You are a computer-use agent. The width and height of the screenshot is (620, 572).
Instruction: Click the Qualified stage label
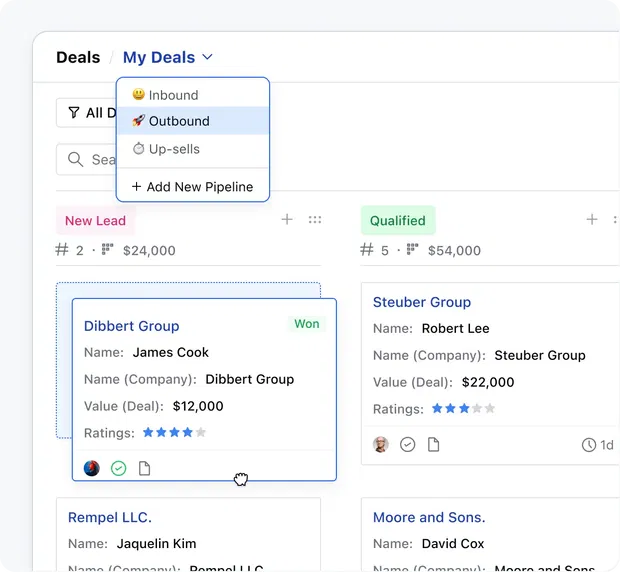point(398,221)
